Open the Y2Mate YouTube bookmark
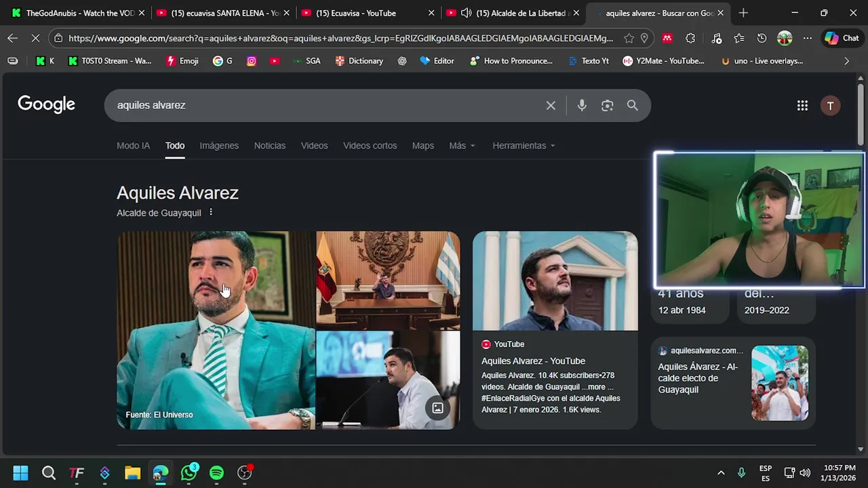This screenshot has height=488, width=868. point(664,61)
